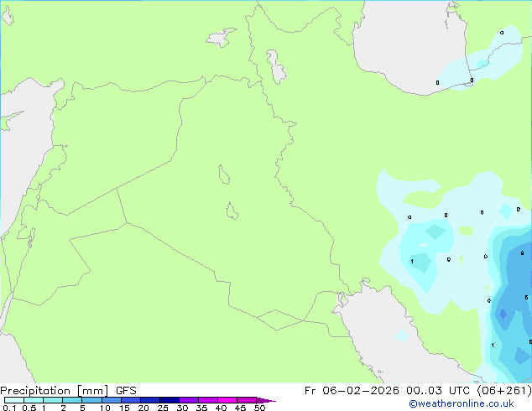Click the '00..03 UTC' time text
The width and height of the screenshot is (532, 411).
point(438,391)
